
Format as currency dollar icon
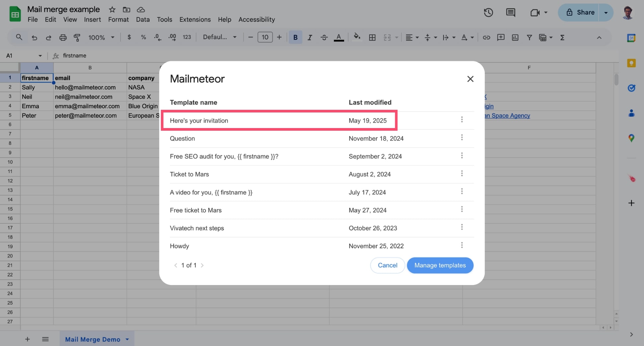[x=129, y=37]
